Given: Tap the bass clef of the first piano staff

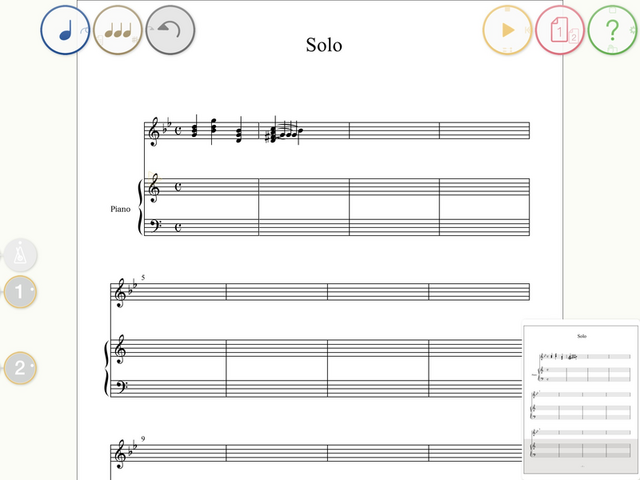Looking at the screenshot, I should 155,226.
